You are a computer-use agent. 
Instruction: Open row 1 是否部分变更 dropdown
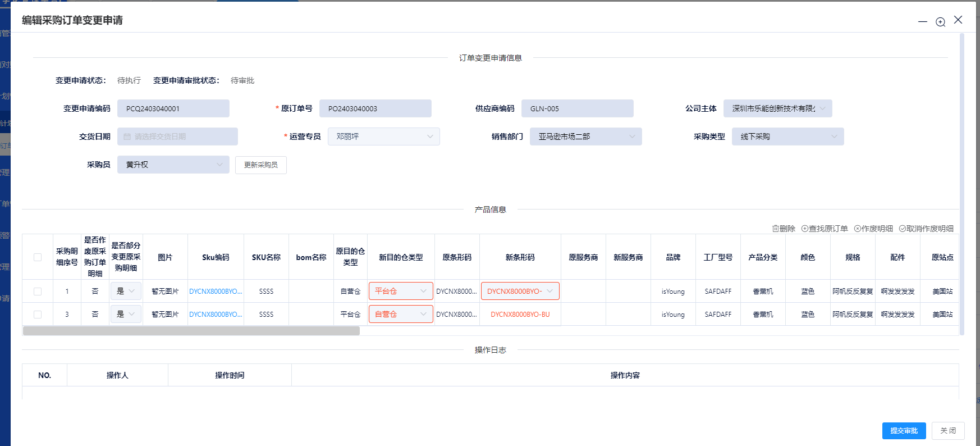[126, 291]
